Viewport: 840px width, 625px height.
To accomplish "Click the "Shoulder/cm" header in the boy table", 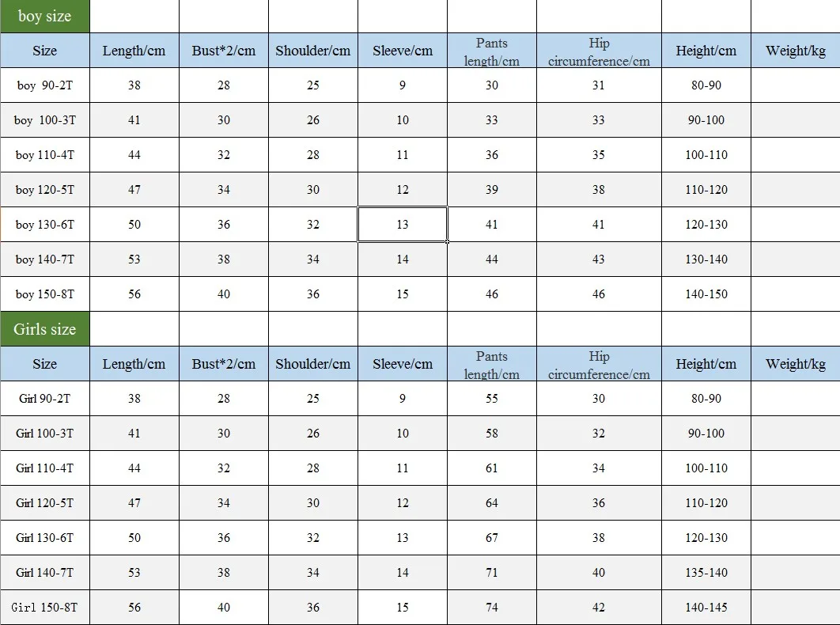I will click(x=313, y=51).
